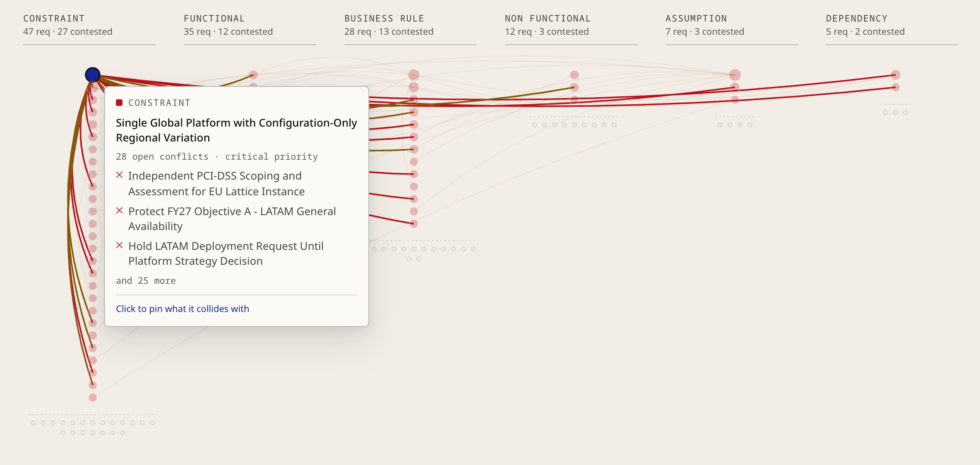Select the lowest pink Business Rule node
Screen dimensions: 980x465
(x=414, y=224)
